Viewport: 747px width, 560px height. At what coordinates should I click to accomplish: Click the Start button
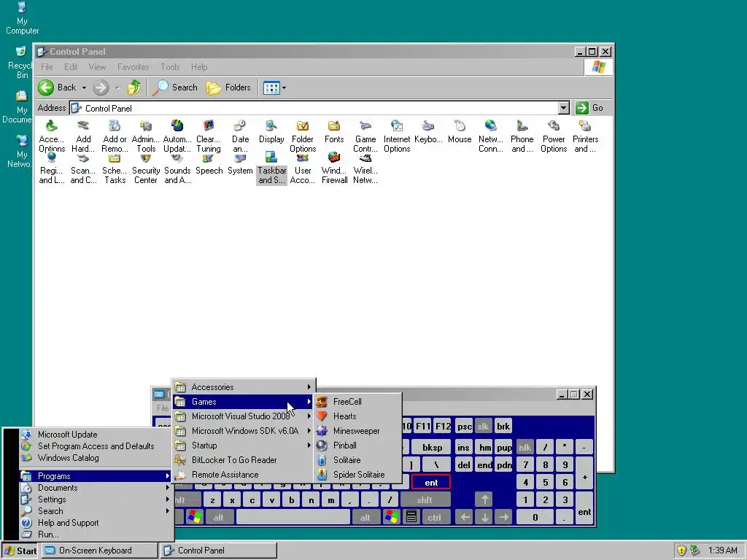pyautogui.click(x=20, y=551)
